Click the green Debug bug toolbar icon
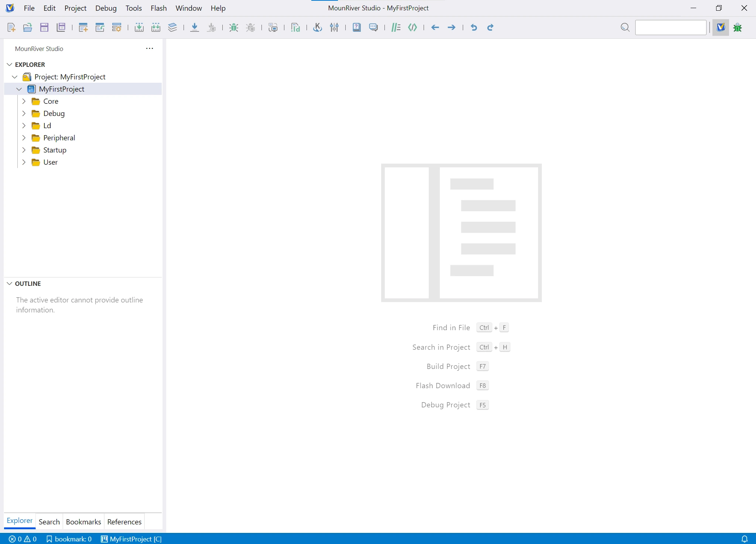 (234, 27)
